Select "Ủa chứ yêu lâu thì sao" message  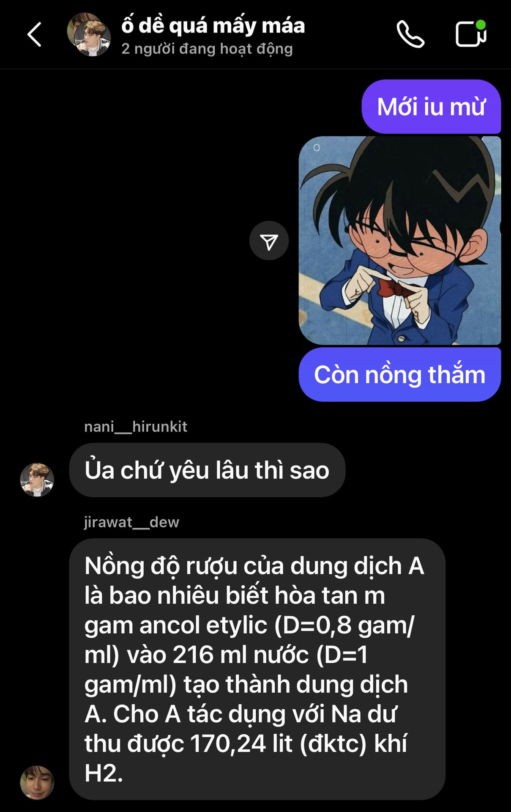click(x=207, y=470)
